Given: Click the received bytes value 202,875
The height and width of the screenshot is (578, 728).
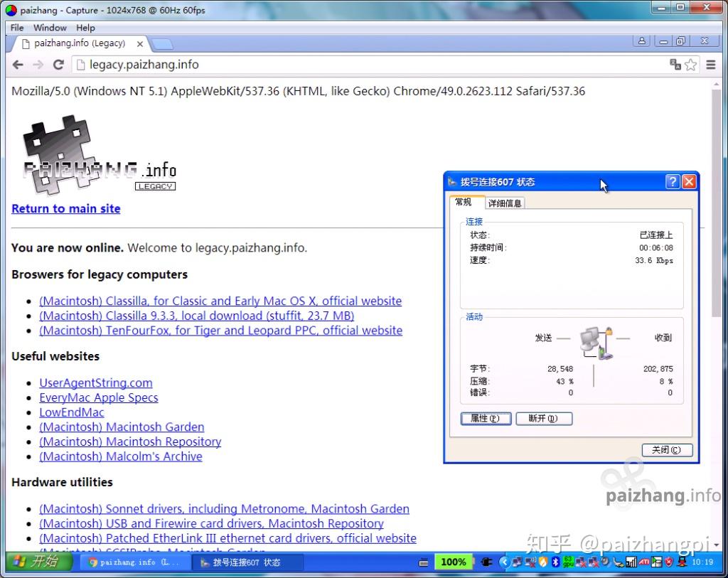Looking at the screenshot, I should pyautogui.click(x=658, y=368).
